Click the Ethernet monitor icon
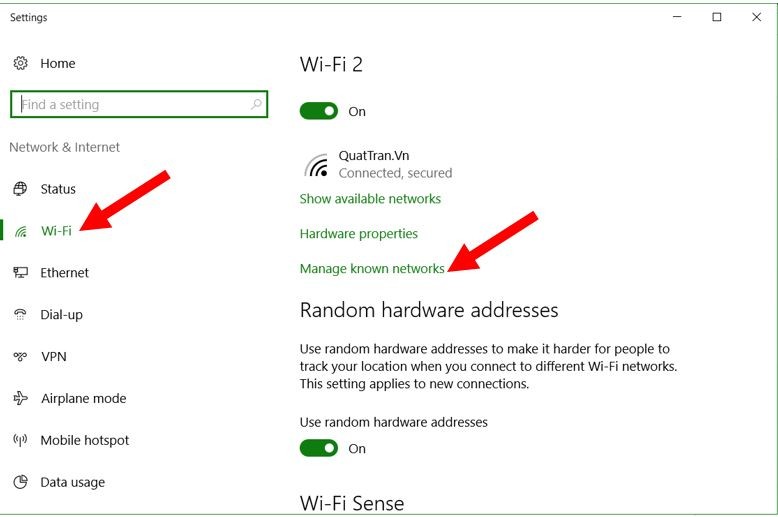This screenshot has height=517, width=778. 20,273
